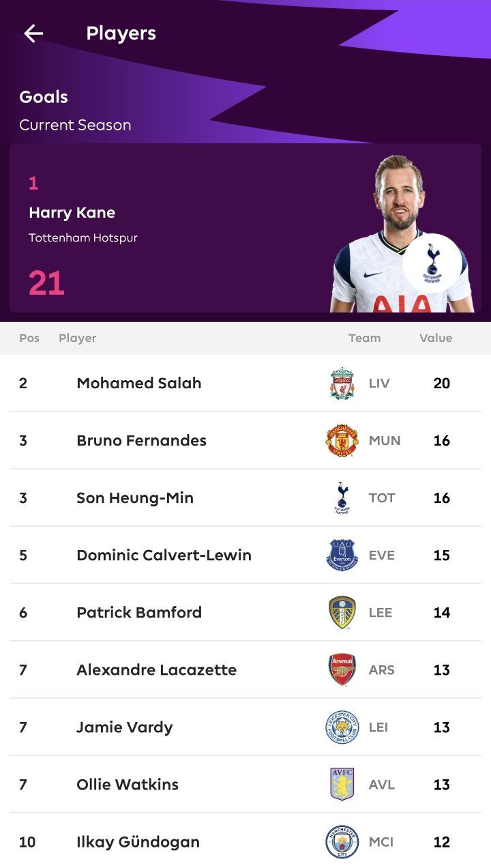Click the Liverpool club crest

[342, 384]
